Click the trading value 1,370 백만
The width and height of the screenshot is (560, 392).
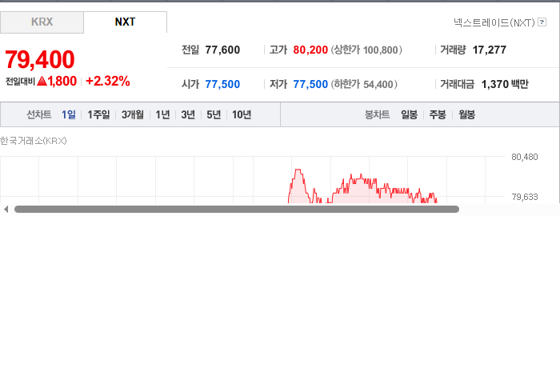(x=505, y=84)
